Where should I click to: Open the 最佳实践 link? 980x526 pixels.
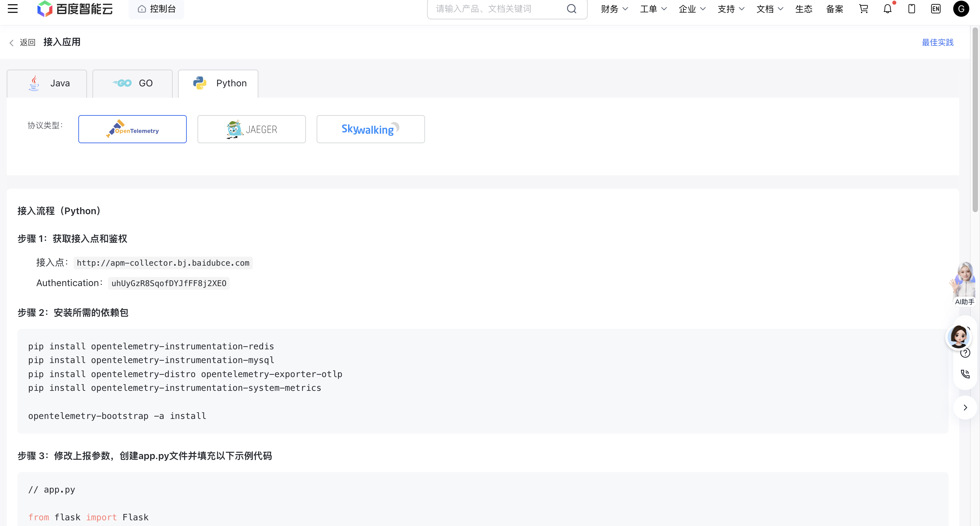(x=937, y=42)
